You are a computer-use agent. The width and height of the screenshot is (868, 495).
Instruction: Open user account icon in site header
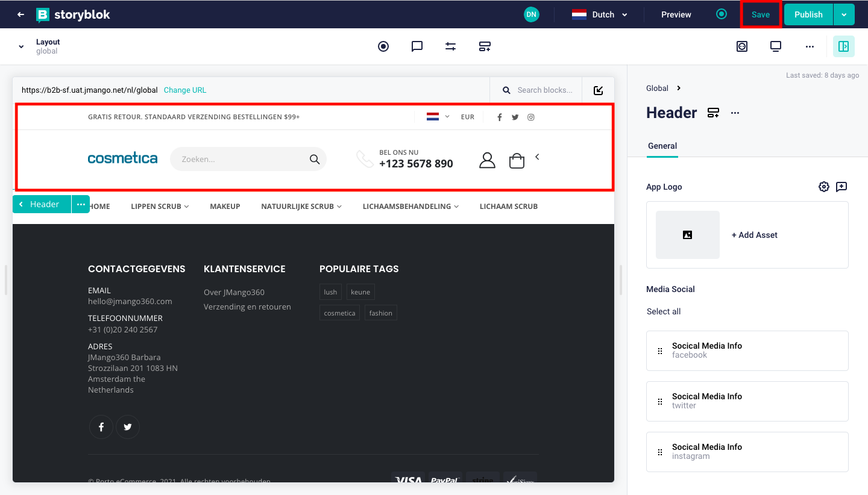487,160
